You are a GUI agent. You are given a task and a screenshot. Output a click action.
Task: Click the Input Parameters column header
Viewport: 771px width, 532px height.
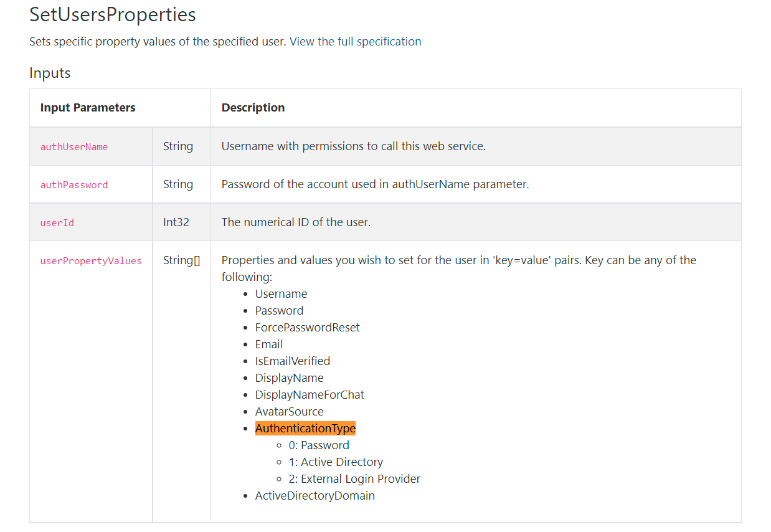click(x=88, y=108)
